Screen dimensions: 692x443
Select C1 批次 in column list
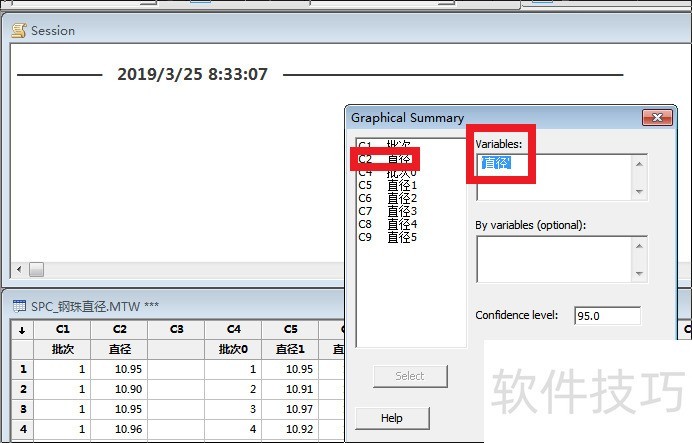click(385, 144)
